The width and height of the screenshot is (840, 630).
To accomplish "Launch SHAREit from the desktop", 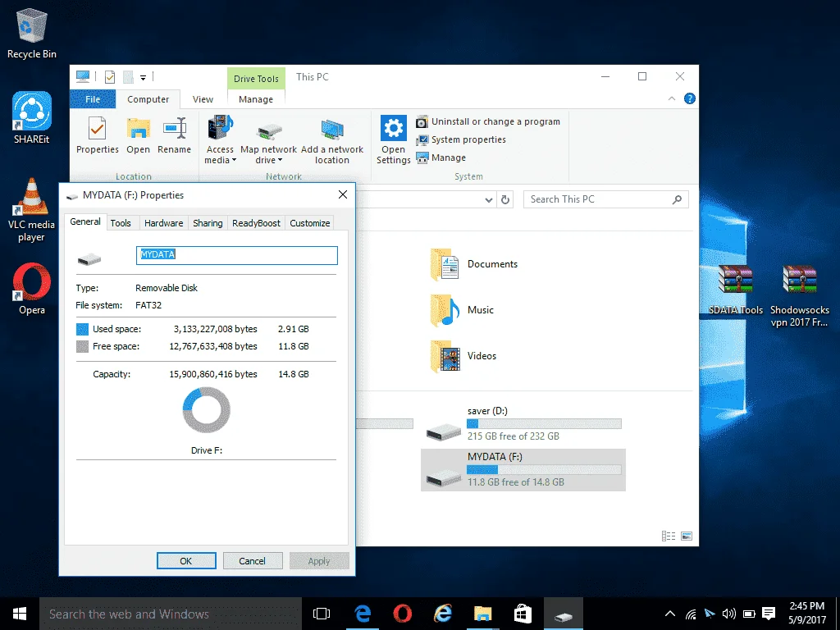I will [32, 118].
